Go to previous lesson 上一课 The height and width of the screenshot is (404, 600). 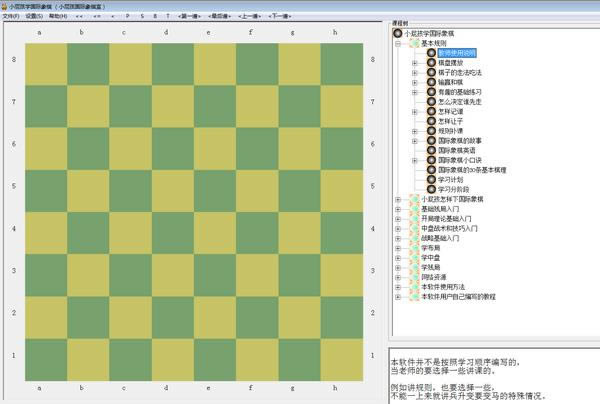click(249, 16)
